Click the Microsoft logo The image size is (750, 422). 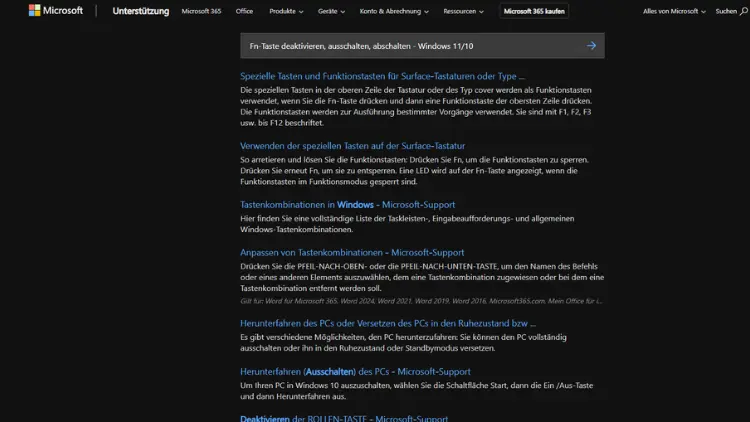(55, 11)
